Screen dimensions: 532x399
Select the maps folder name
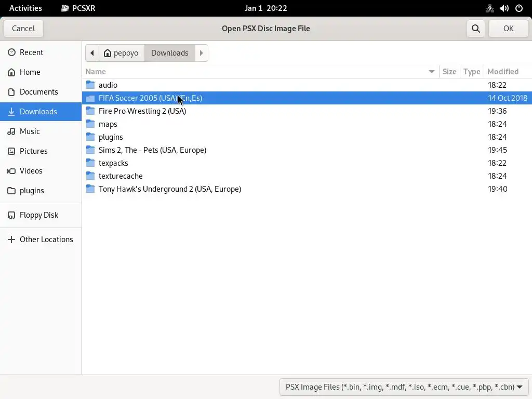[x=108, y=124]
